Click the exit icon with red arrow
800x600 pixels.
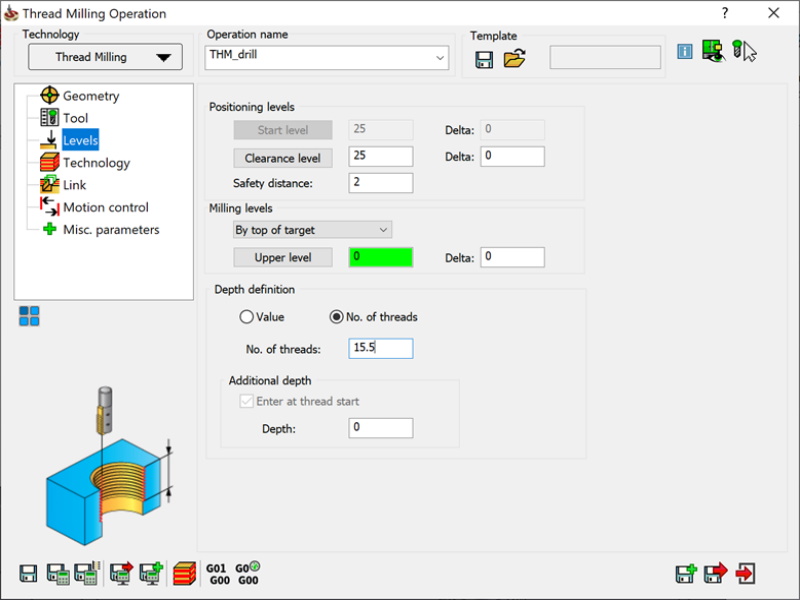pyautogui.click(x=746, y=574)
